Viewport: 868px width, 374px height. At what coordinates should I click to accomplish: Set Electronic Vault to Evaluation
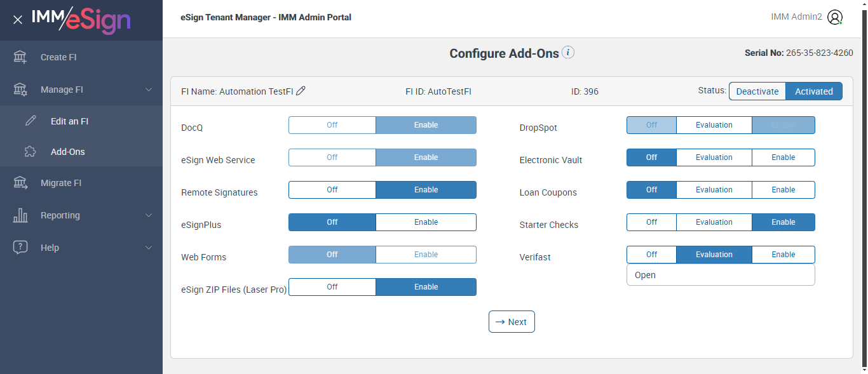[x=714, y=157]
